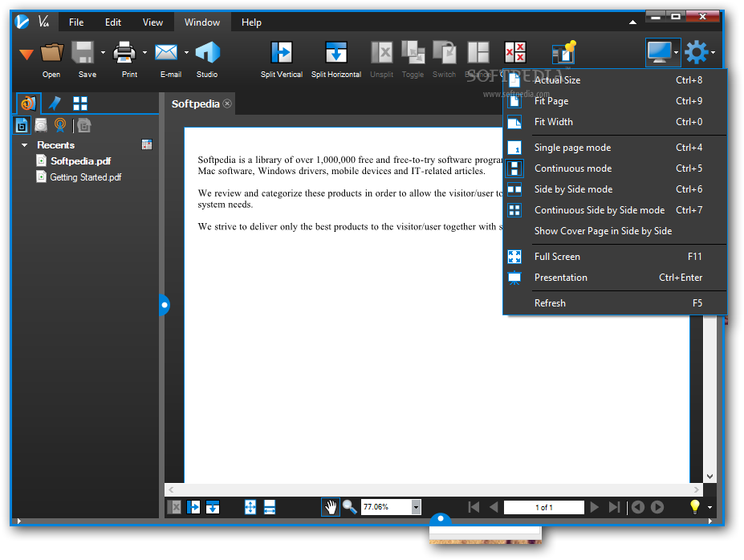Open the Edit menu
The height and width of the screenshot is (560, 744).
(x=113, y=22)
